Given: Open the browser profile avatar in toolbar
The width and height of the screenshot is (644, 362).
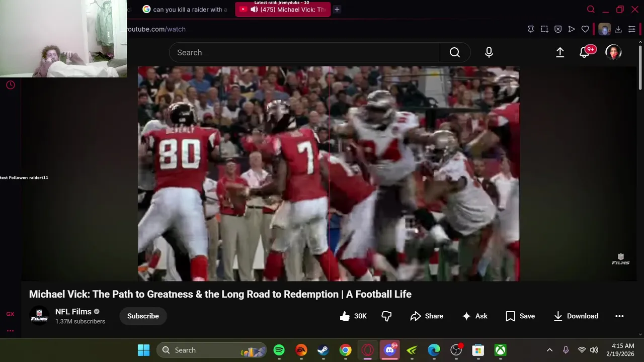Looking at the screenshot, I should (604, 29).
